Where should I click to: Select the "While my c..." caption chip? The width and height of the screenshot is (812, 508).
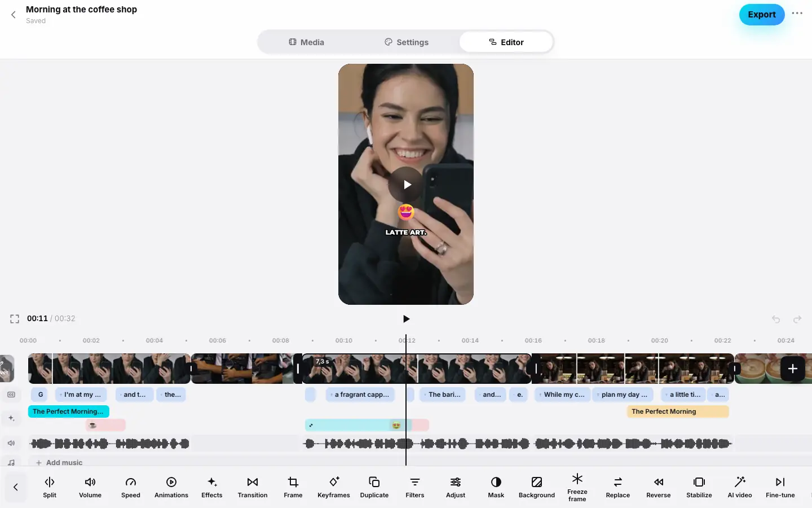click(x=563, y=395)
